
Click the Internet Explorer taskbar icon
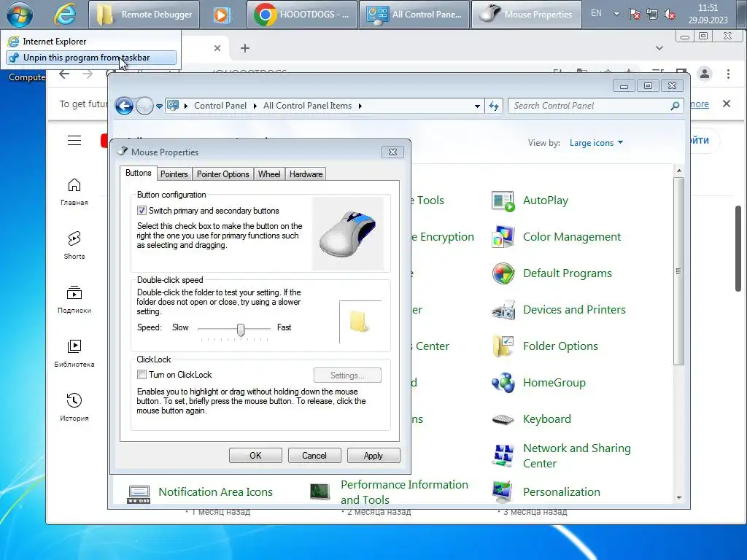click(x=64, y=14)
